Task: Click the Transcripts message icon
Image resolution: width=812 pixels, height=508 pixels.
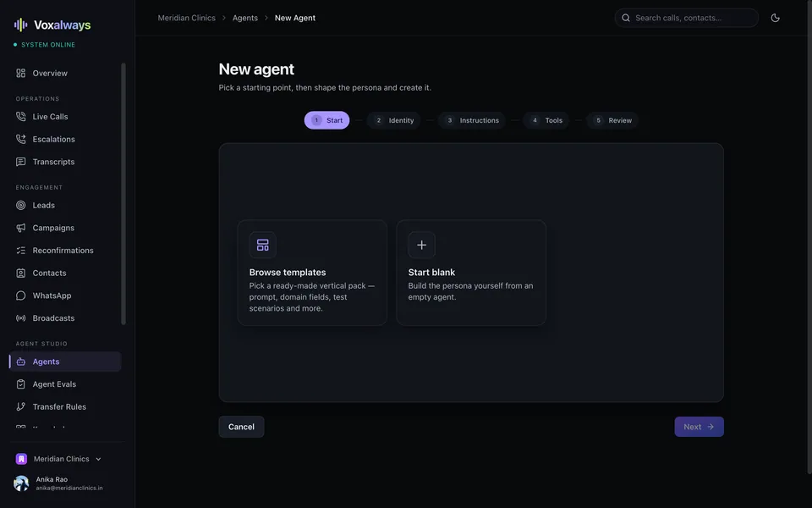Action: click(x=20, y=162)
